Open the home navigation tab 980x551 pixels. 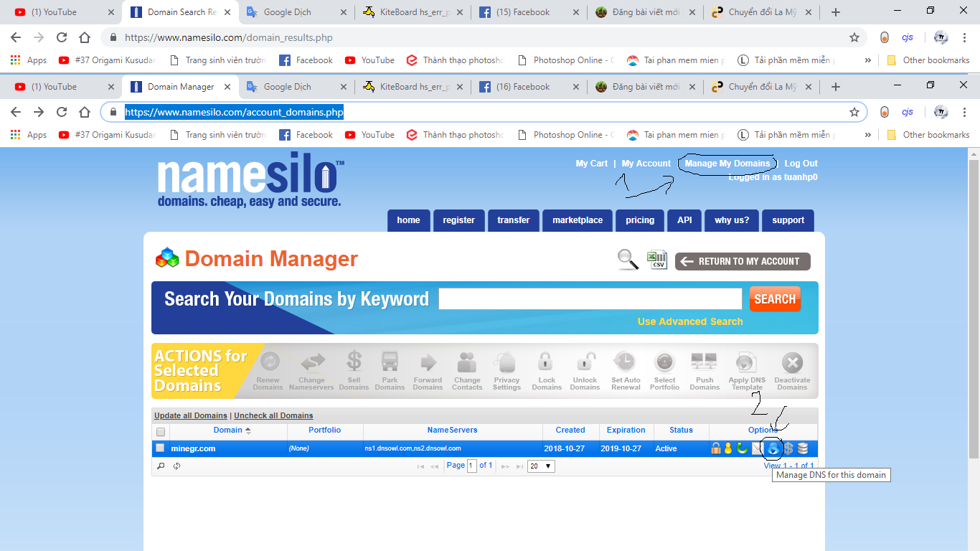click(x=409, y=220)
